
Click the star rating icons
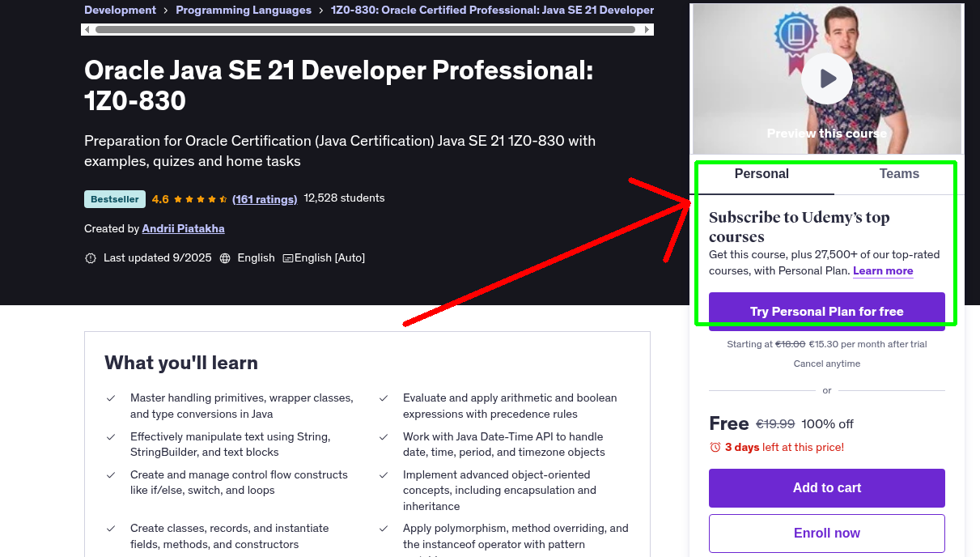pos(201,199)
